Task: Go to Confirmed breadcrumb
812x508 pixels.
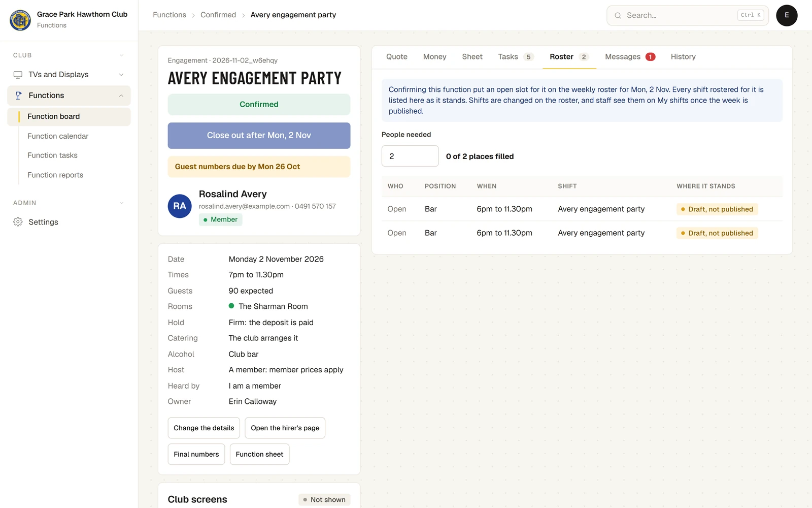Action: click(218, 15)
